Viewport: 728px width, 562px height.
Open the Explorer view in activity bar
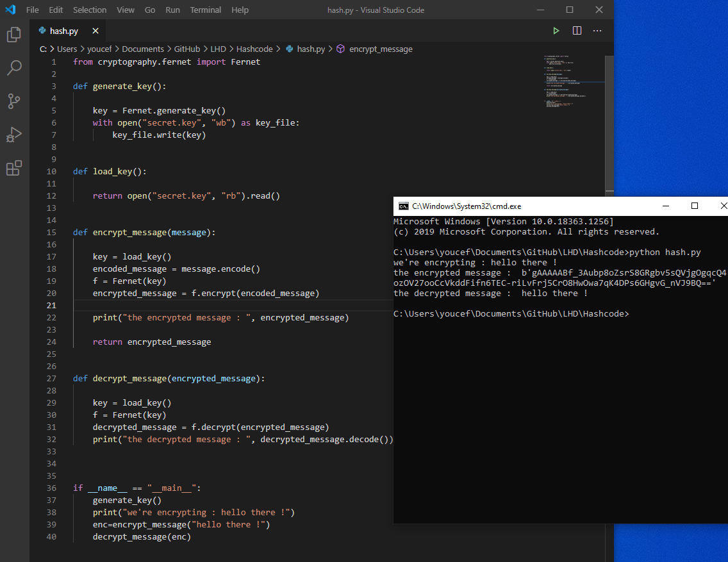point(14,35)
